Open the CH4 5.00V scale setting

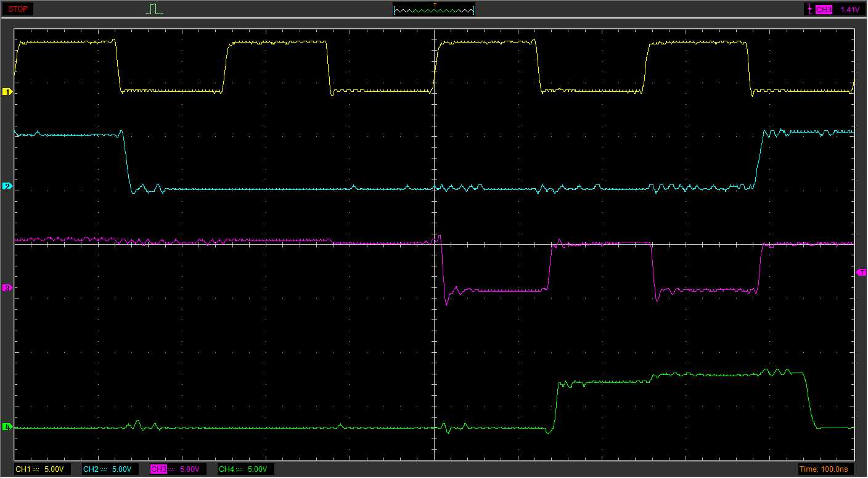click(257, 469)
